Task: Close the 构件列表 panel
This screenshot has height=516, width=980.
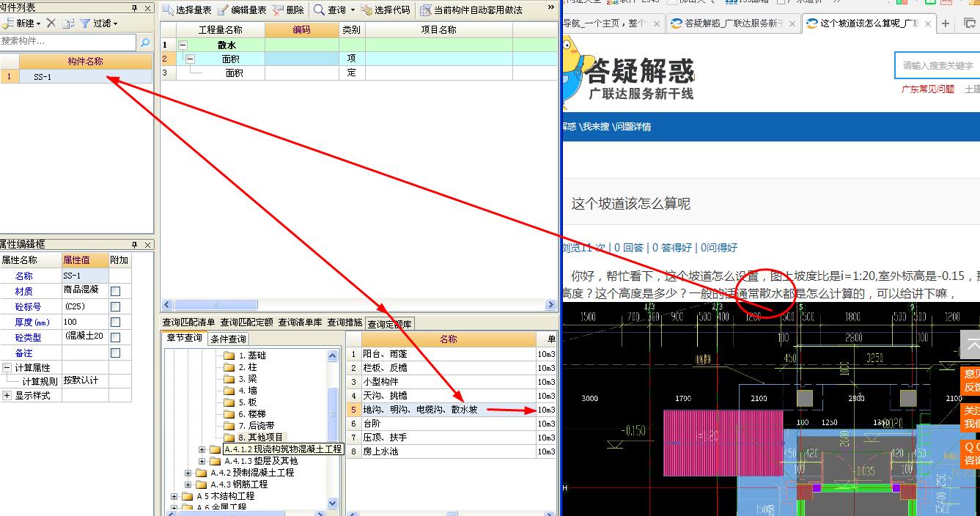Action: point(147,8)
